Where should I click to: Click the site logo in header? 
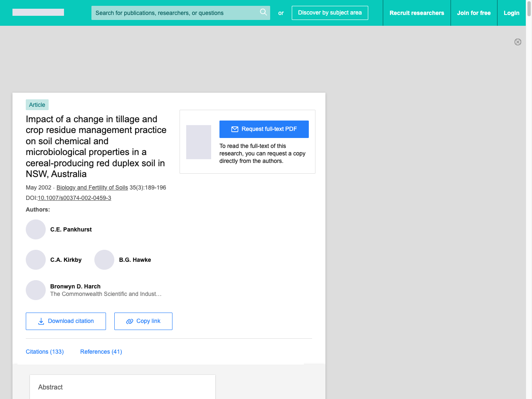point(38,12)
